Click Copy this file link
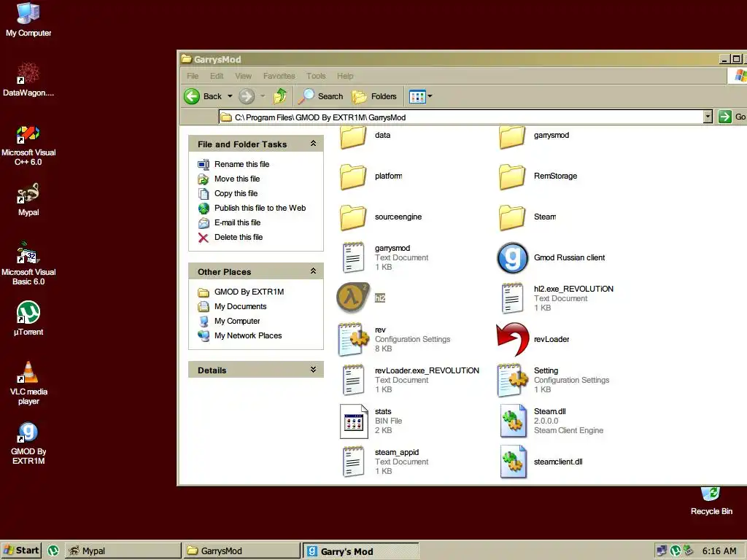747x560 pixels. 236,193
